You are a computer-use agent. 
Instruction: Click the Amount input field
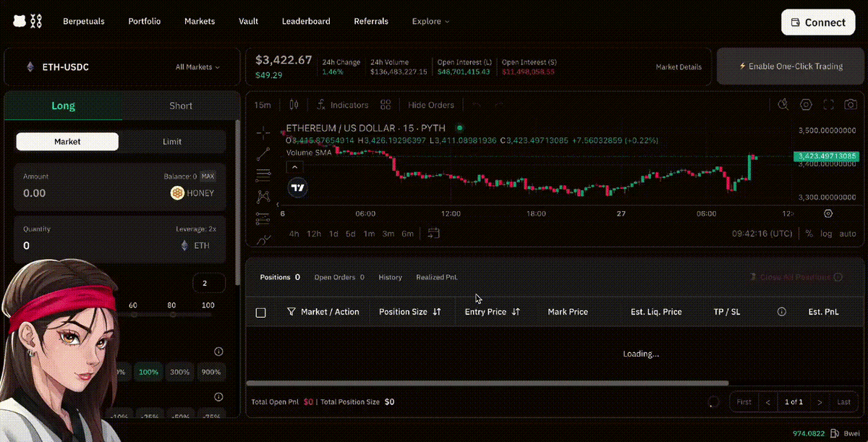click(120, 186)
